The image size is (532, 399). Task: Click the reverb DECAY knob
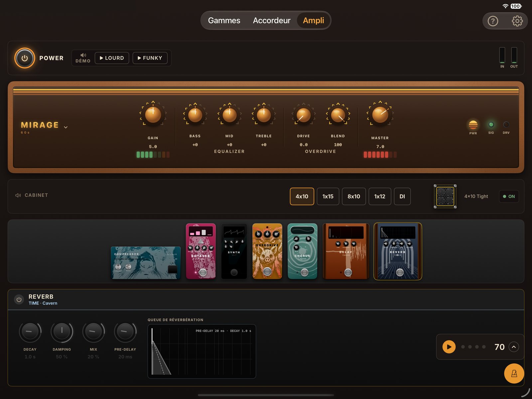(30, 332)
